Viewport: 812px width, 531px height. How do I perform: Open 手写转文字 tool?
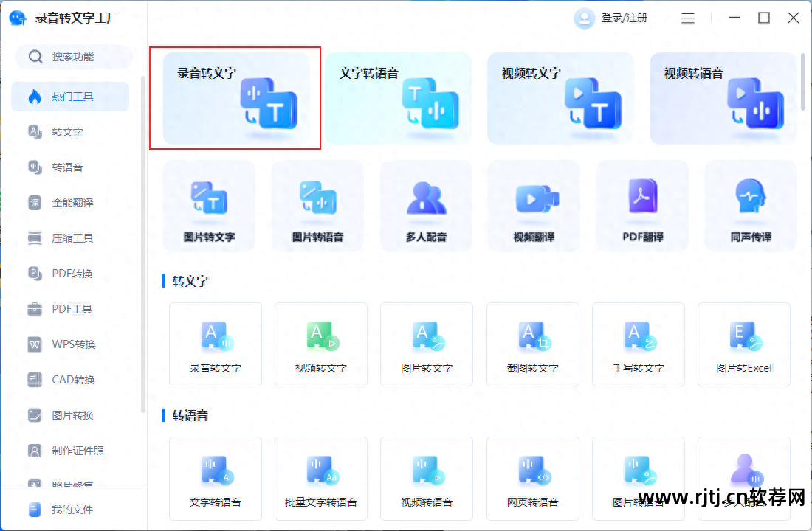click(638, 344)
